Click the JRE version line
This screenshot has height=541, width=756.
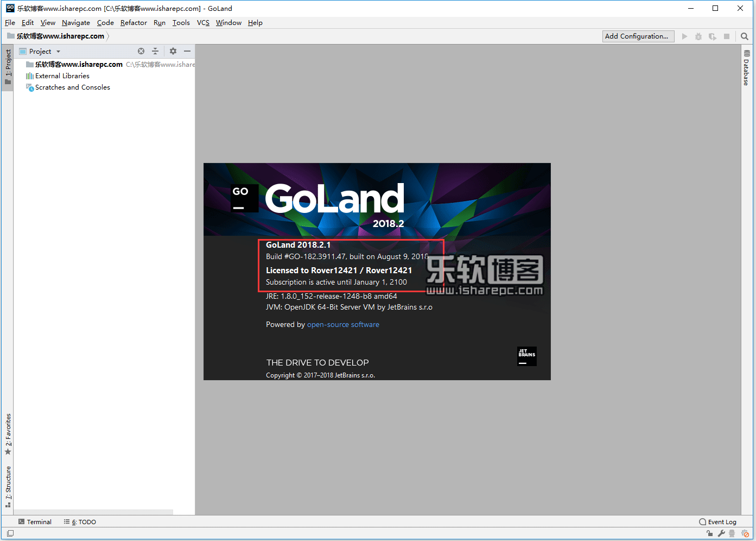click(332, 297)
